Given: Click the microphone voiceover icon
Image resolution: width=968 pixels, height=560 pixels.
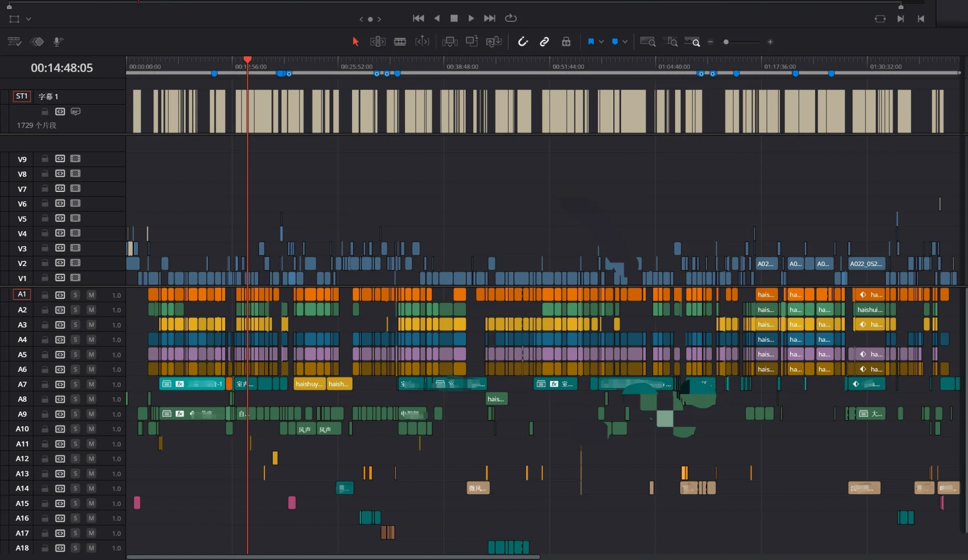Looking at the screenshot, I should [x=58, y=41].
